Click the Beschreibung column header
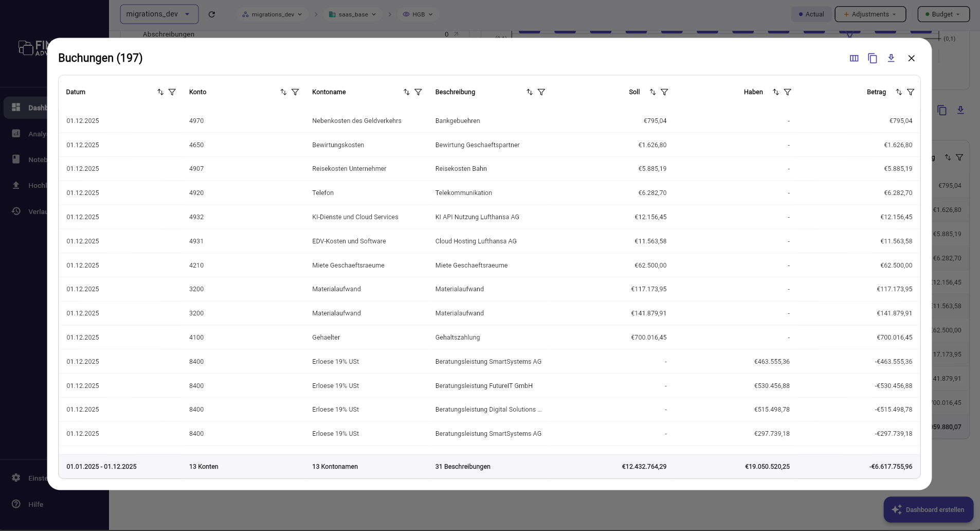 click(455, 92)
